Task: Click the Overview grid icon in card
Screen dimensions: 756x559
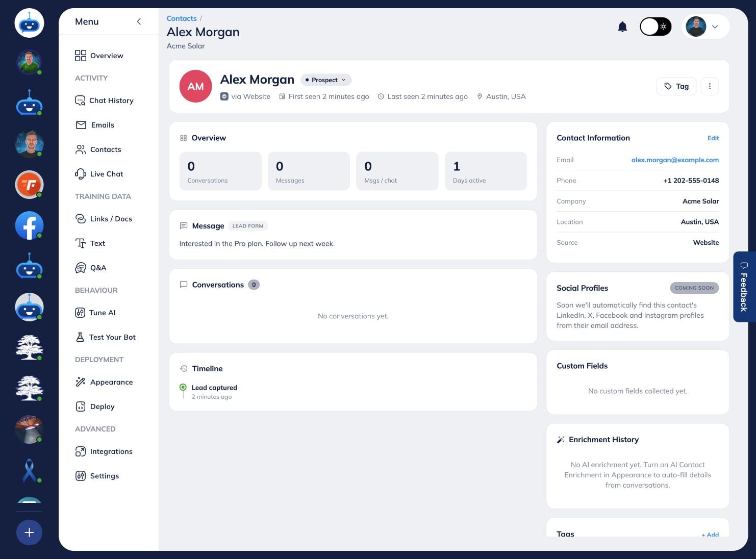Action: tap(184, 138)
